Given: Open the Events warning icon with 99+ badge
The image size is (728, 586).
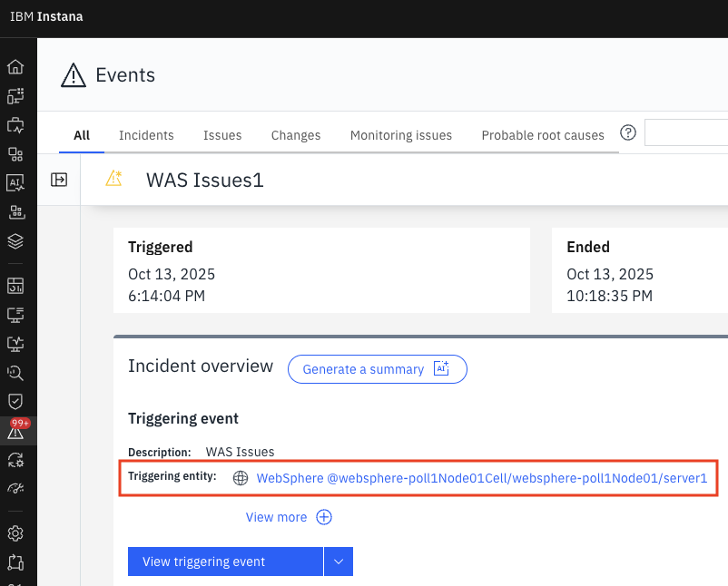Looking at the screenshot, I should coord(15,433).
